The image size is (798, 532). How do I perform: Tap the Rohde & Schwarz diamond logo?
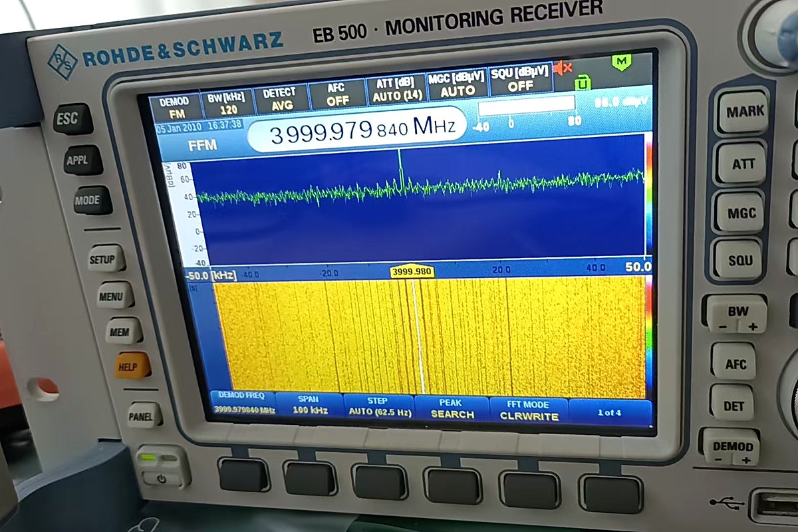coord(63,62)
